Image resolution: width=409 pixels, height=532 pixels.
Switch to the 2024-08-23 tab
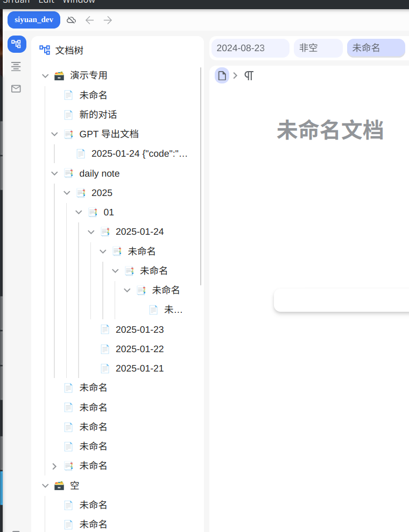point(250,48)
